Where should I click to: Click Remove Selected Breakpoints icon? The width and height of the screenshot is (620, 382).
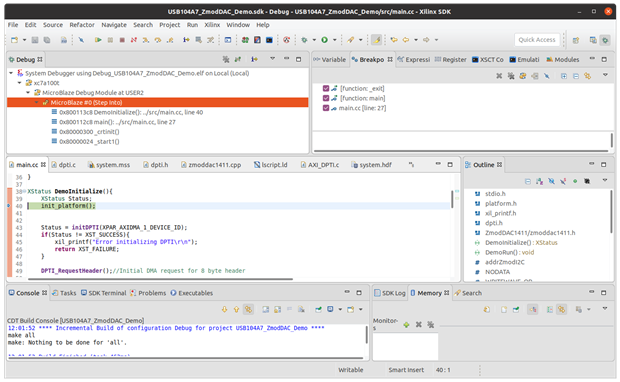(499, 76)
